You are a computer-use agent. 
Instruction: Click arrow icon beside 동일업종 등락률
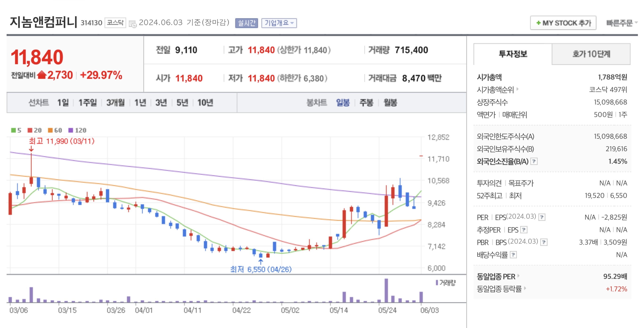point(525,288)
